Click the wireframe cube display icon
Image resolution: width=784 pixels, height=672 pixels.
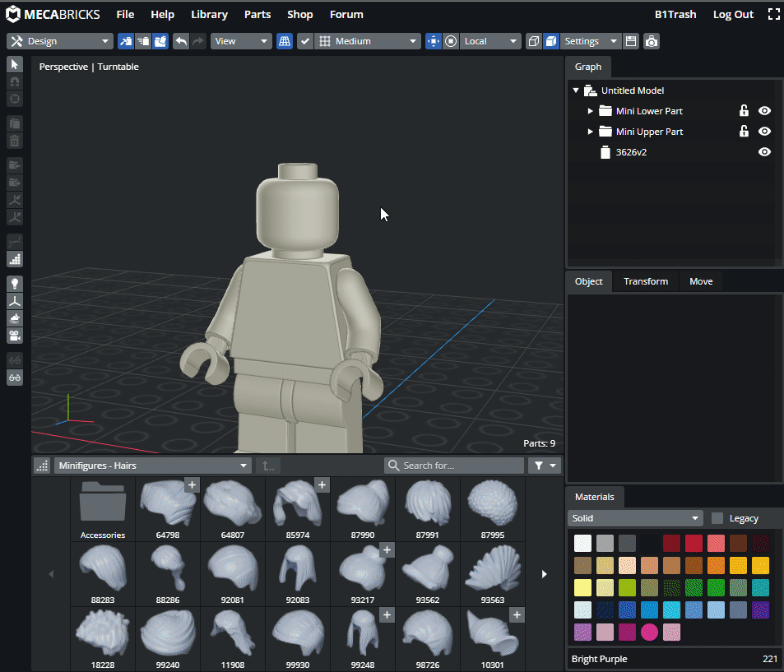coord(534,41)
